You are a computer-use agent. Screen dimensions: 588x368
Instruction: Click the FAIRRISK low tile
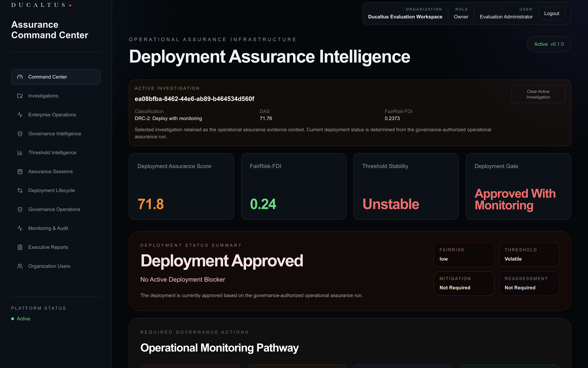464,255
